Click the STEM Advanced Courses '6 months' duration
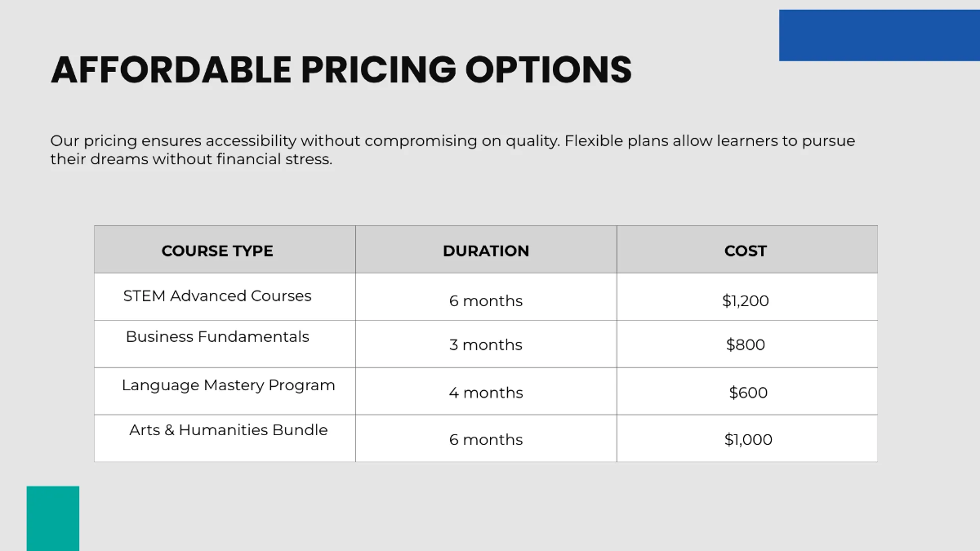This screenshot has width=980, height=551. (486, 300)
